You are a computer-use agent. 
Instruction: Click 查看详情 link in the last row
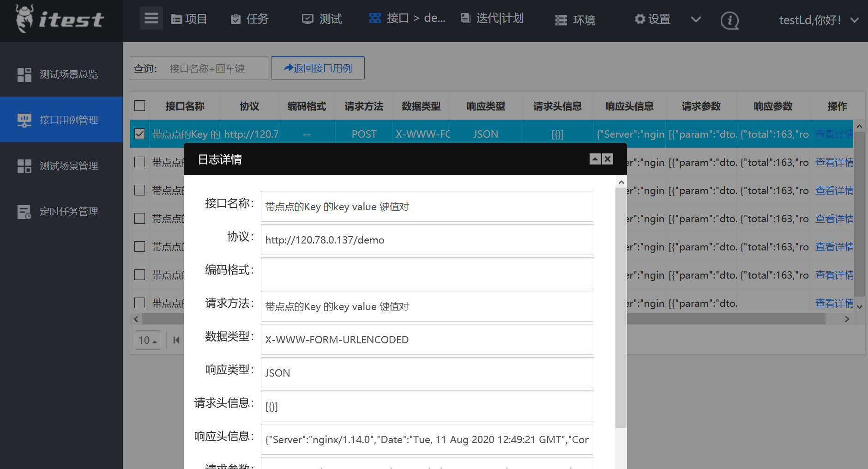pyautogui.click(x=834, y=303)
